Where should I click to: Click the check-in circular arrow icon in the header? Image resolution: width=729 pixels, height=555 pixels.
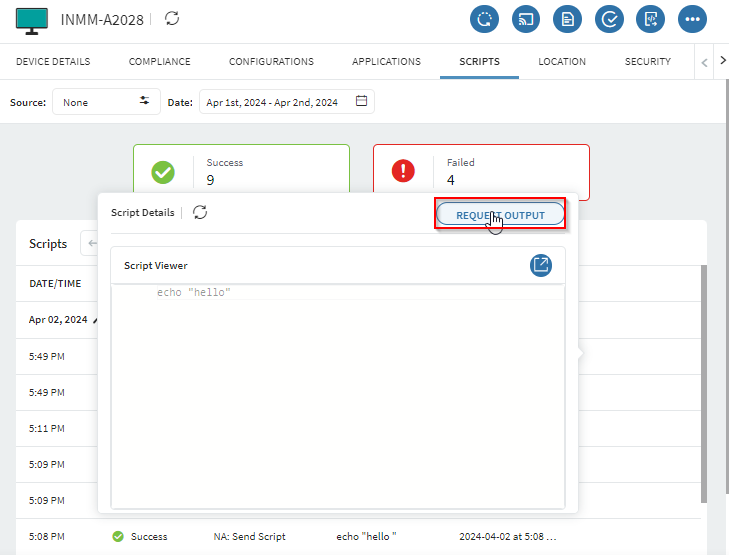(x=484, y=19)
